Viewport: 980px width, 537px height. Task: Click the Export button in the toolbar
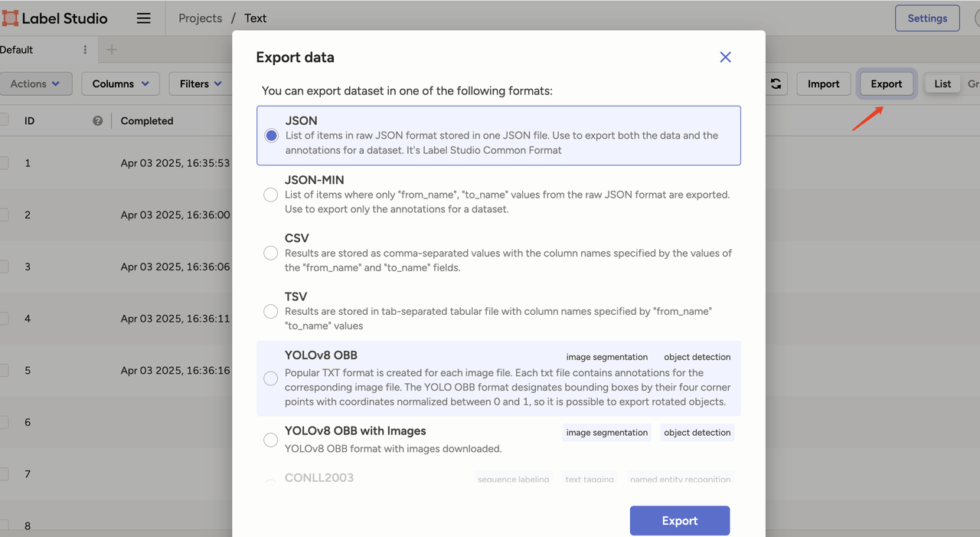click(x=887, y=83)
